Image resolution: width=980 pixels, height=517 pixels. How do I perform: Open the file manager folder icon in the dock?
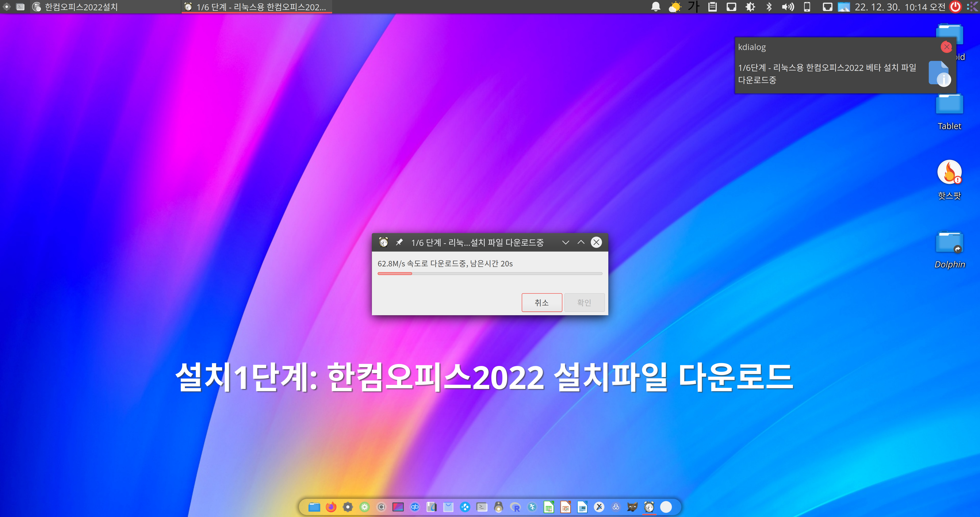(x=314, y=507)
